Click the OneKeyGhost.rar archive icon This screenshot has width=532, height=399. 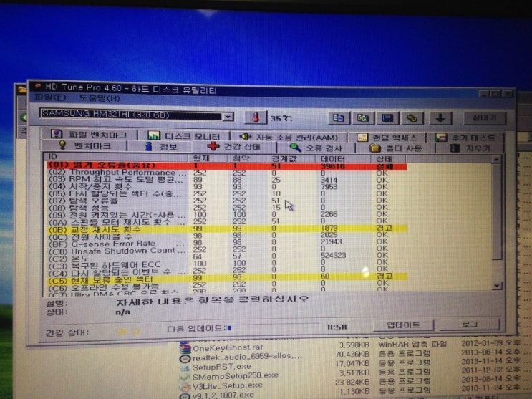click(185, 347)
